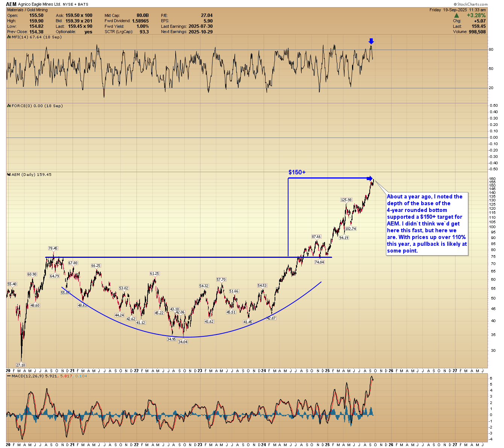The image size is (504, 448).
Task: Click the green up-triangle change indicator
Action: 457,15
